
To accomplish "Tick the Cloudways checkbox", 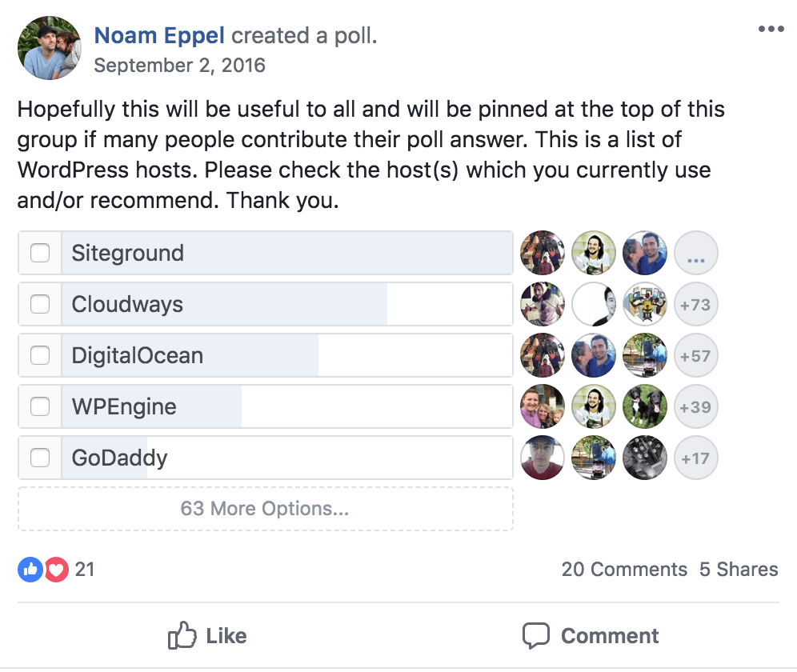I will coord(40,305).
